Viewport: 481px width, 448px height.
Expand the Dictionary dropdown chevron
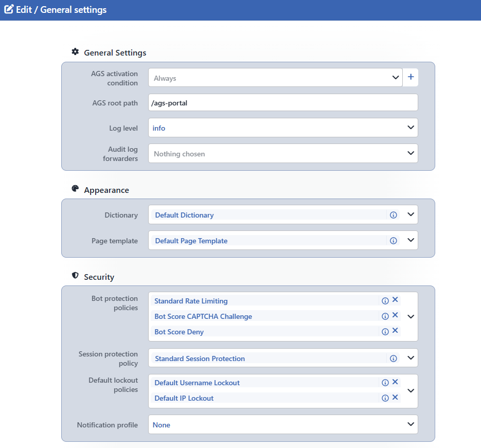(411, 214)
